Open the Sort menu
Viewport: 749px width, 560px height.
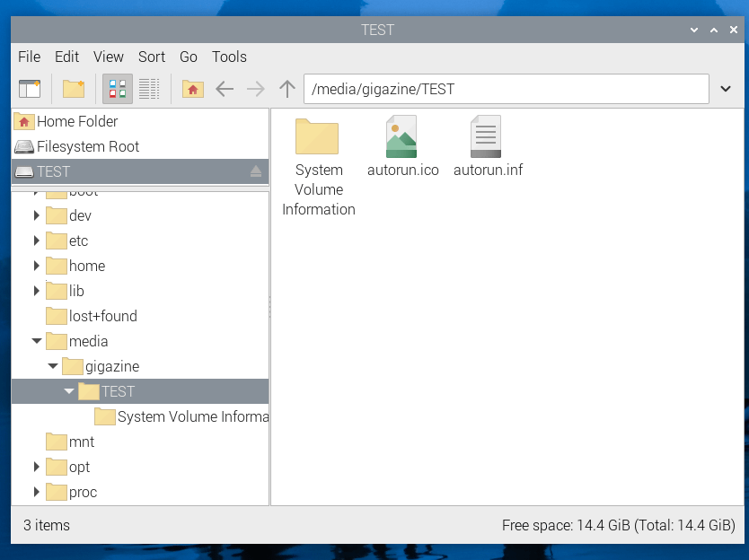click(x=152, y=57)
